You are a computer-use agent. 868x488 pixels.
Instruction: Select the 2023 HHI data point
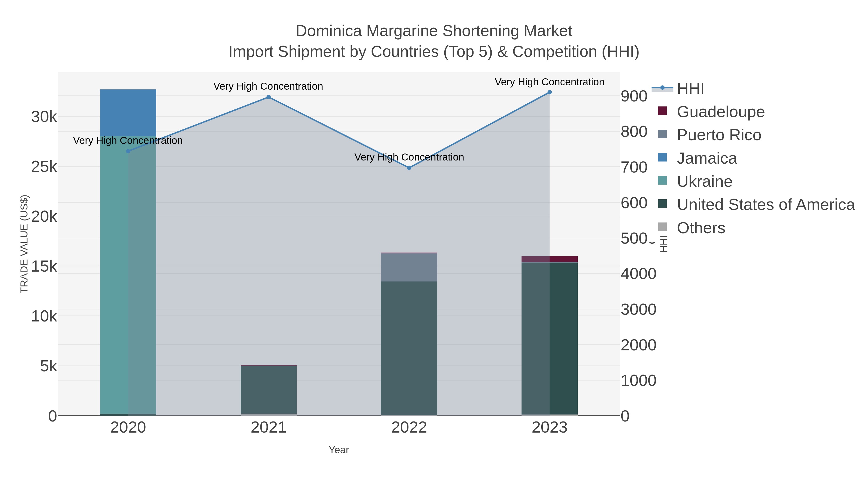tap(549, 92)
